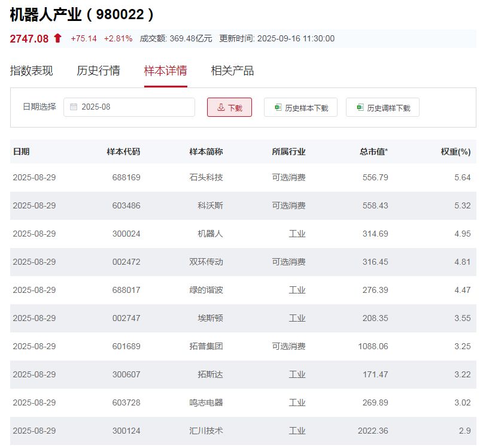The height and width of the screenshot is (448, 480).
Task: Open 工业 industry link for 汇川技术
Action: [297, 431]
